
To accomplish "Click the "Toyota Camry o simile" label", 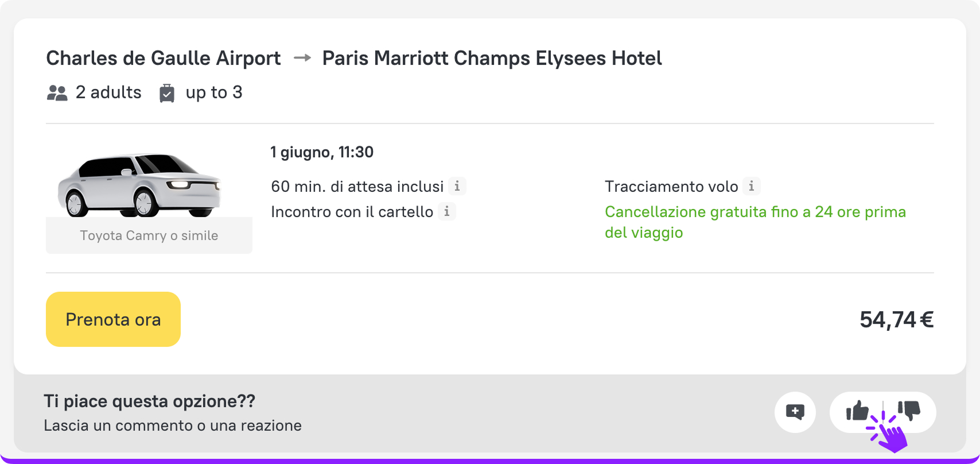I will [149, 235].
